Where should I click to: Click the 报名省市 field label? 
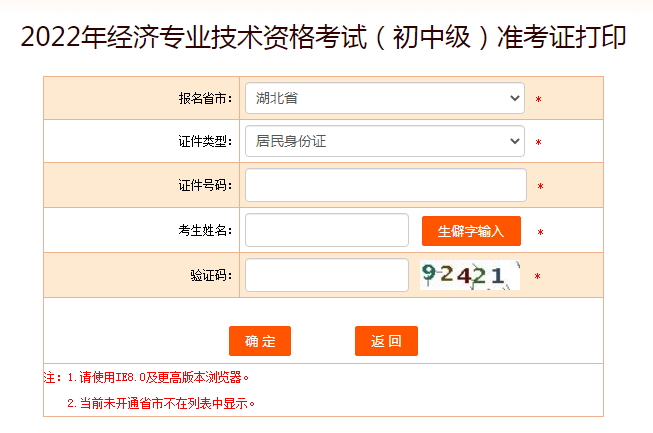(x=205, y=99)
